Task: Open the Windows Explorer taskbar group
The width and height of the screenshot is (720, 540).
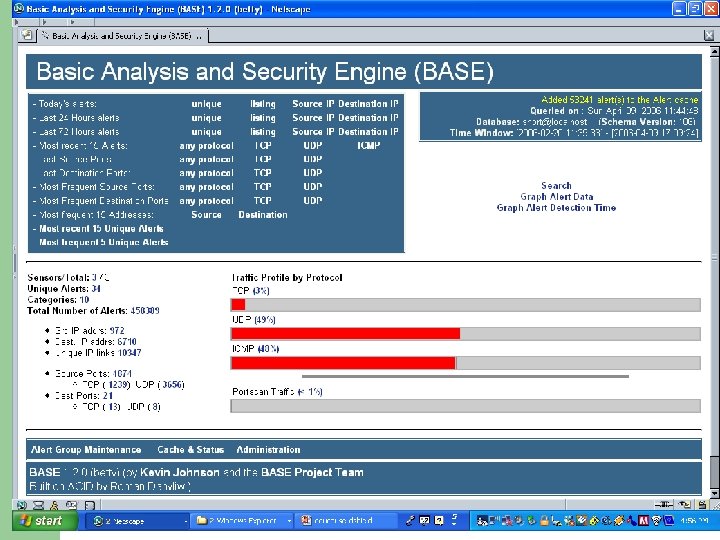Action: click(x=243, y=521)
